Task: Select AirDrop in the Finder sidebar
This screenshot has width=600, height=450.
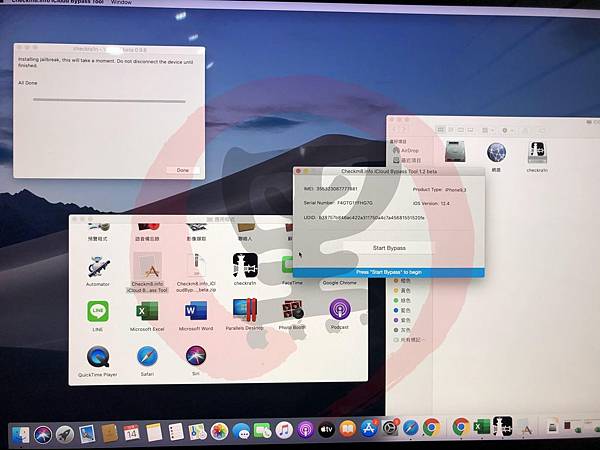Action: pyautogui.click(x=406, y=150)
